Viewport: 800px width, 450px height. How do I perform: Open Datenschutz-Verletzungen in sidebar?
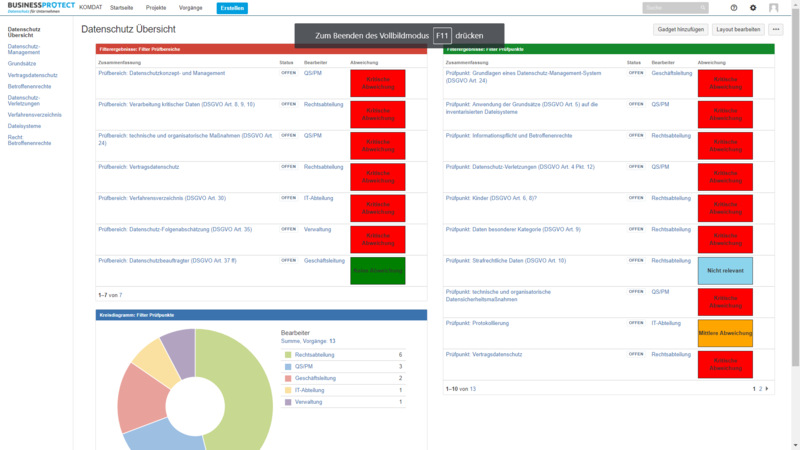click(24, 101)
